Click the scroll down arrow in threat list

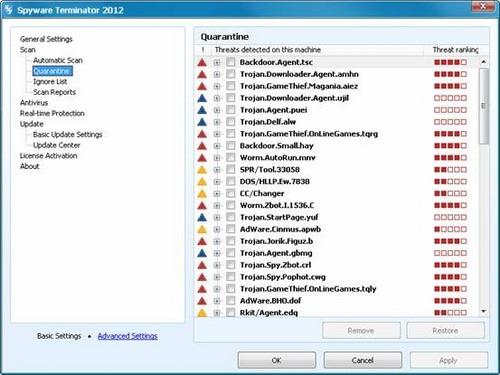pyautogui.click(x=484, y=311)
